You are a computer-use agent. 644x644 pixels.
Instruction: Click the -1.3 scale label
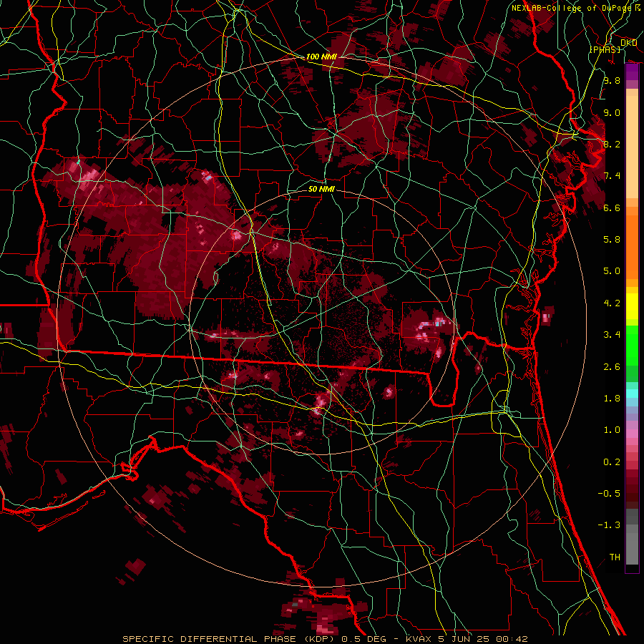tap(609, 525)
